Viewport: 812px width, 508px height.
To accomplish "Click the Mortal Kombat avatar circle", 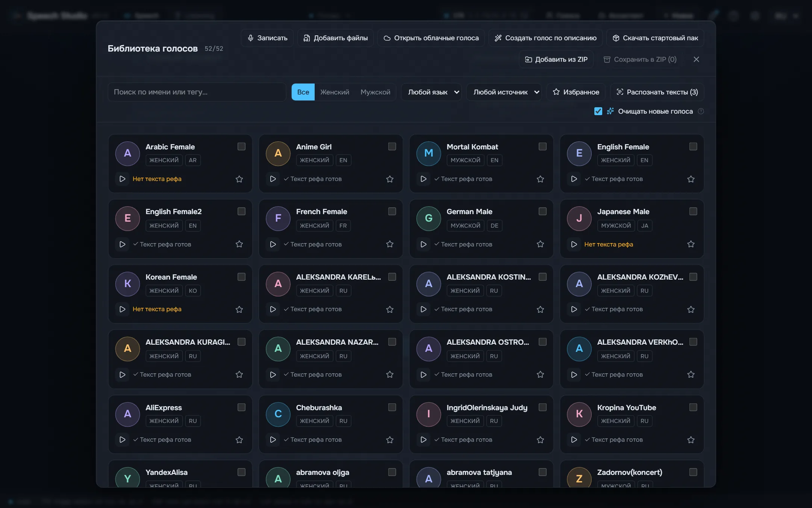I will [x=429, y=153].
